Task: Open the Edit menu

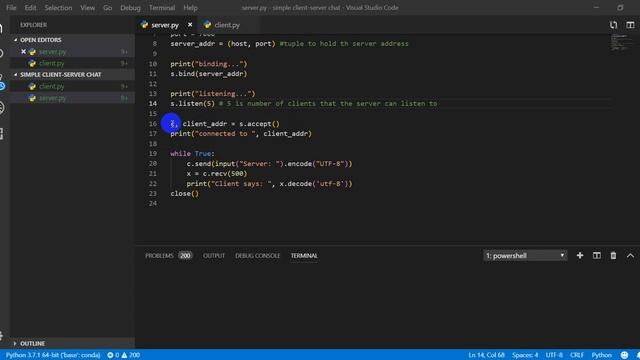Action: [x=30, y=8]
